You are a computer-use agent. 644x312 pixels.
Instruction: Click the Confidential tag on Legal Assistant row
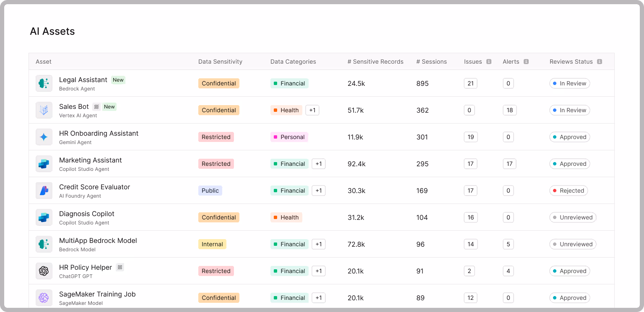point(219,83)
